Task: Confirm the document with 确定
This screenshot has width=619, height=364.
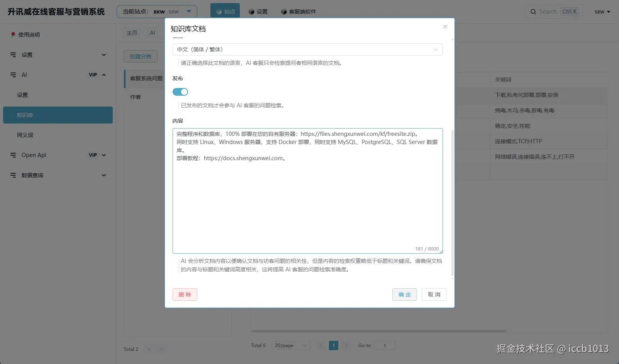Action: tap(404, 294)
